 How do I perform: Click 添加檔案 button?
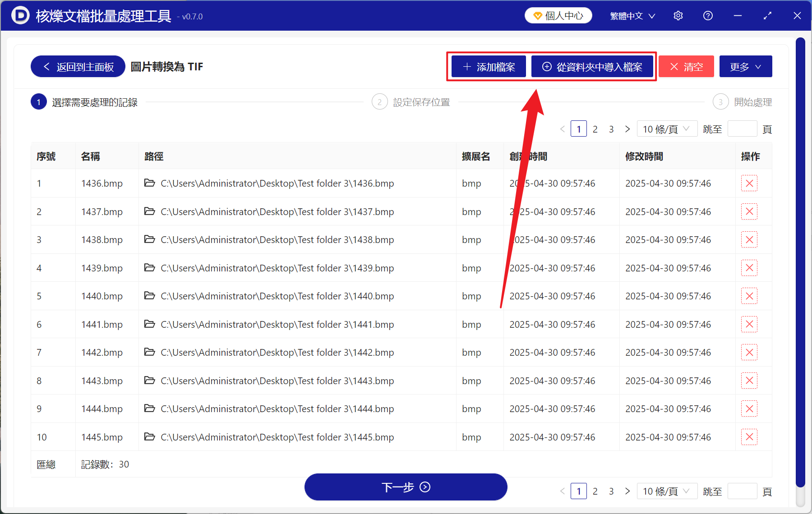point(489,67)
